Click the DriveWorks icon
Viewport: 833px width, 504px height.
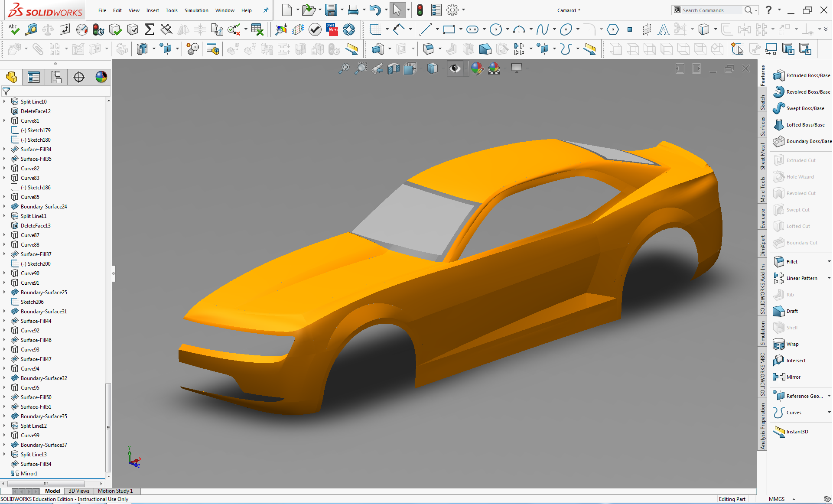tap(332, 29)
